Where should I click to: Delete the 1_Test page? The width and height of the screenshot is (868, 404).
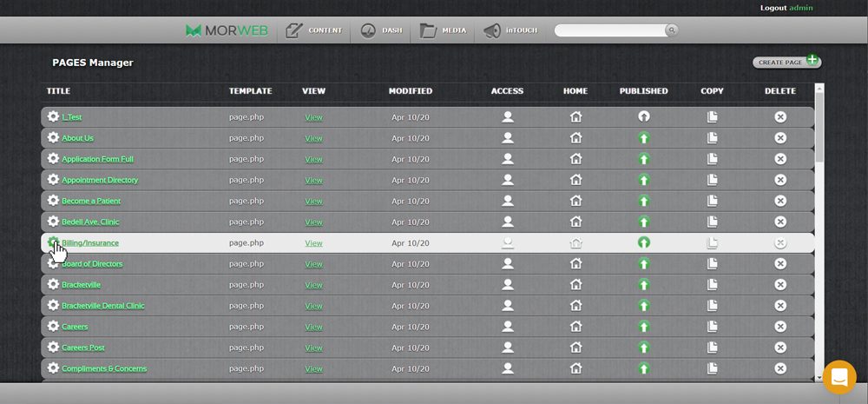780,117
